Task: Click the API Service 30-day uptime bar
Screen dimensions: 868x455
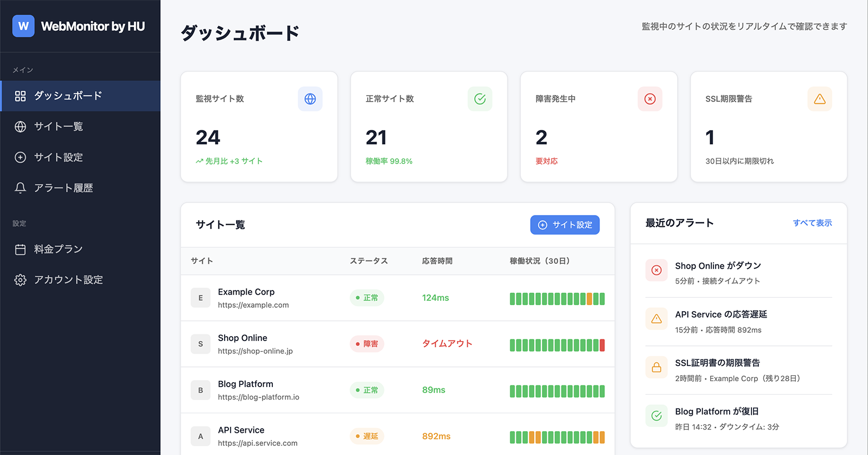Action: coord(557,437)
